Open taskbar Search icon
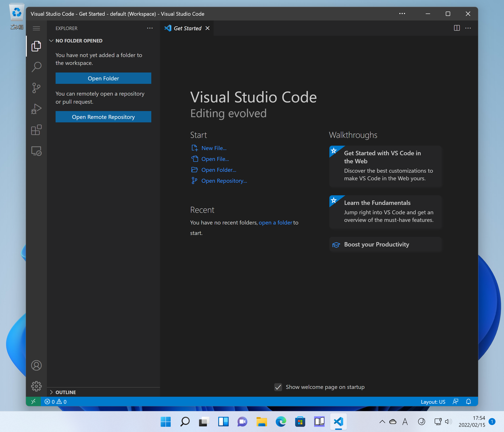Image resolution: width=504 pixels, height=432 pixels. coord(185,422)
